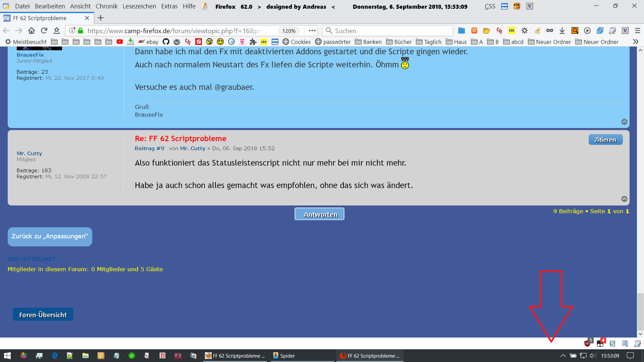Click the Antworten button
644x362 pixels.
(x=319, y=214)
